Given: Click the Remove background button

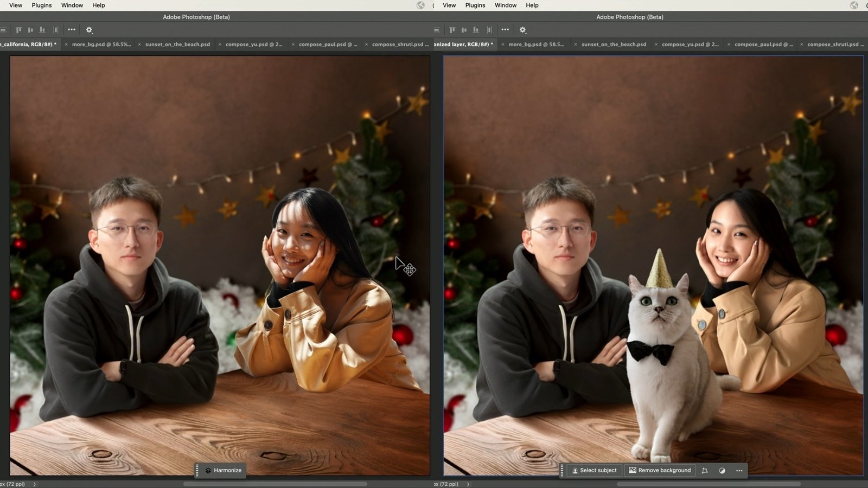Looking at the screenshot, I should coord(660,471).
